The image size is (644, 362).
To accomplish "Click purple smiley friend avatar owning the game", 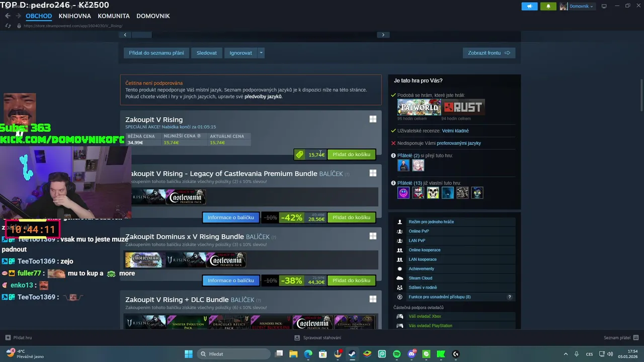I will 404,193.
